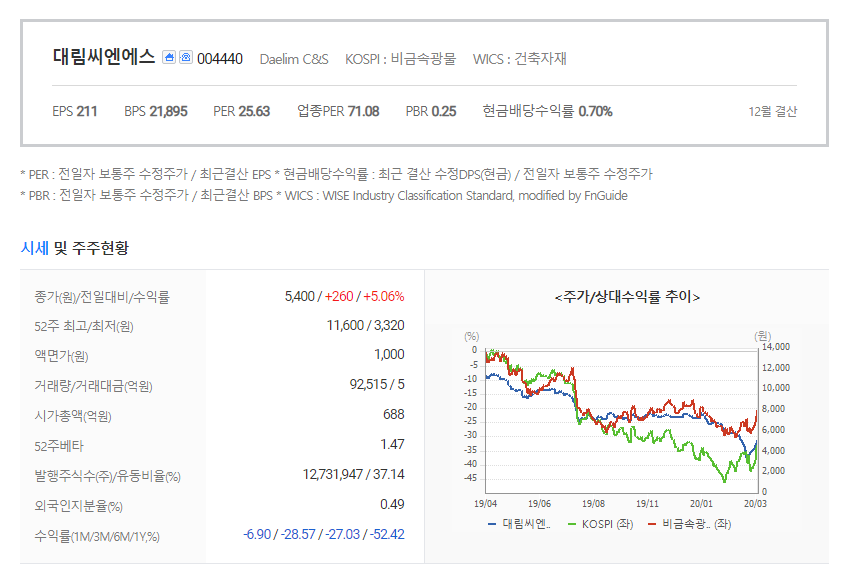Click the PBR 0.25 value

(431, 111)
